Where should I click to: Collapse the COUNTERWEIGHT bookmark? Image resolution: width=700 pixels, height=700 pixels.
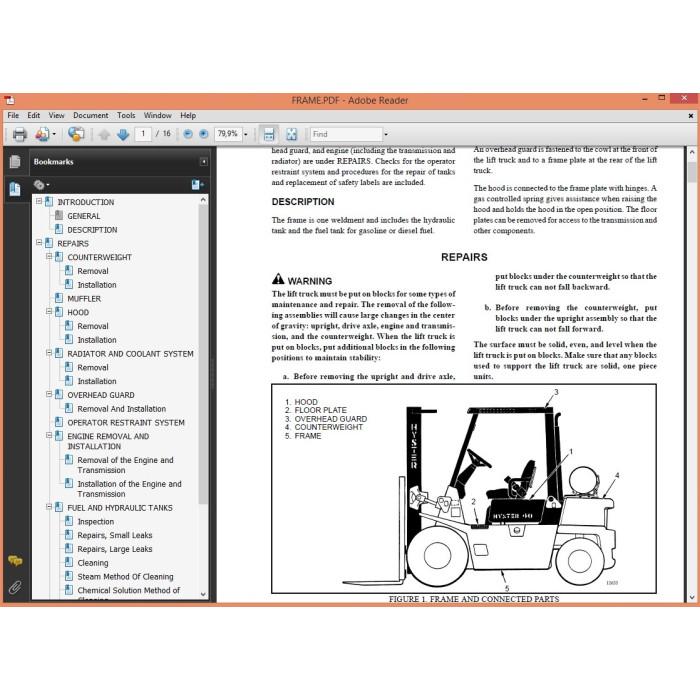pyautogui.click(x=49, y=256)
